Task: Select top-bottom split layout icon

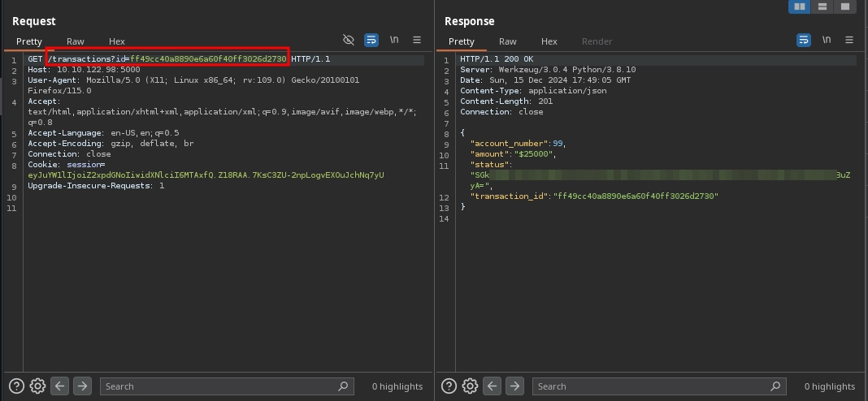Action: 822,6
